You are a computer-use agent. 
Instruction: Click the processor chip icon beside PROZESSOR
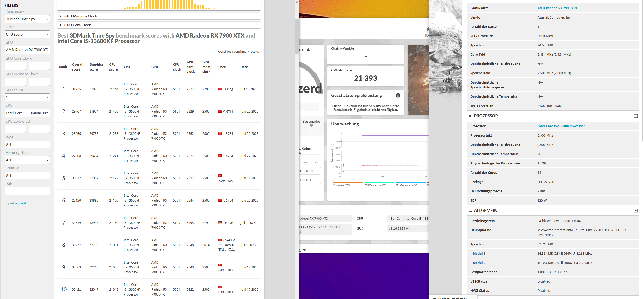pos(471,116)
